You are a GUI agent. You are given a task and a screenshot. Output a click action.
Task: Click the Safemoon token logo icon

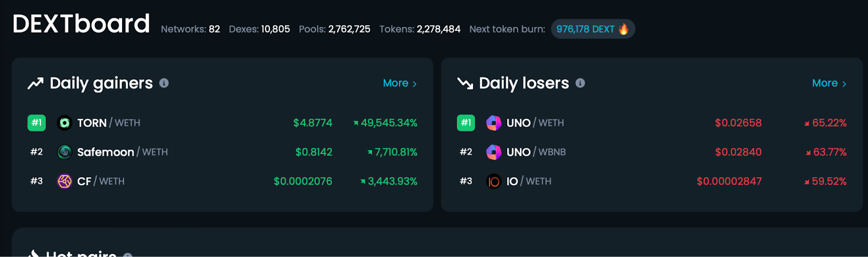[65, 152]
